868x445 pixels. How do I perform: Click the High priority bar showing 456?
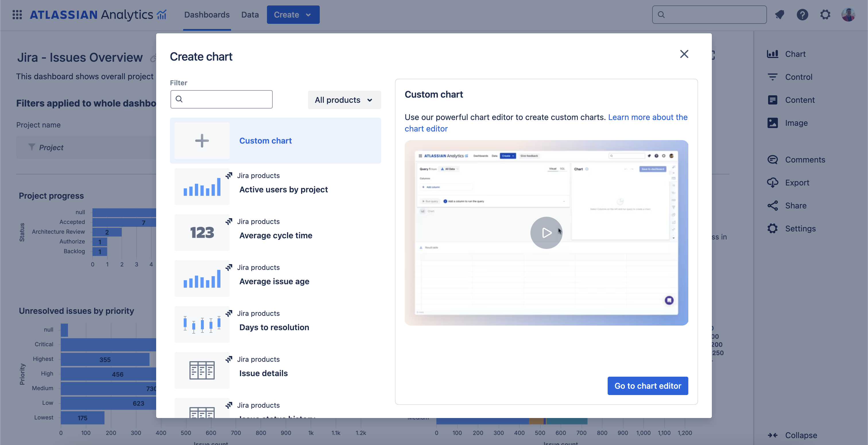click(108, 374)
